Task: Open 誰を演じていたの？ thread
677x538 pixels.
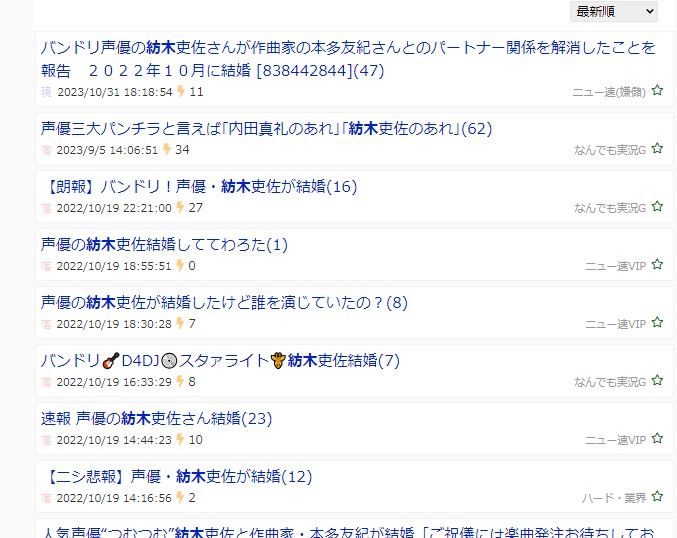Action: (224, 303)
